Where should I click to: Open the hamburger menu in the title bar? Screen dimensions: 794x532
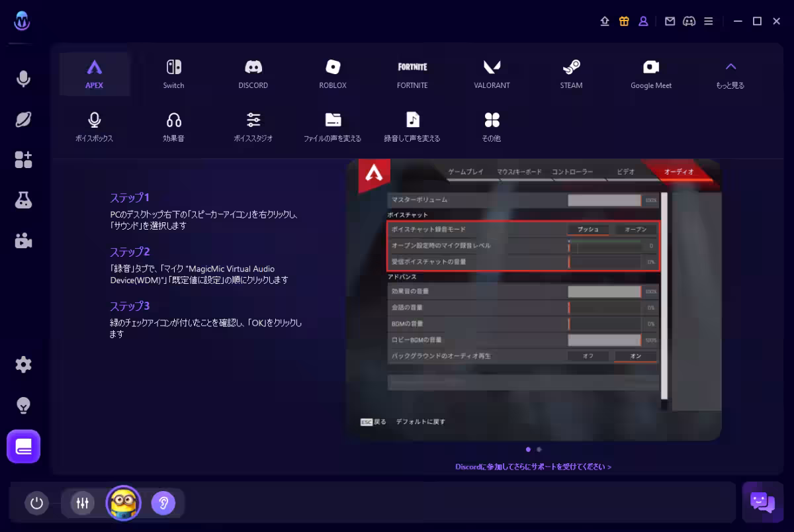708,21
